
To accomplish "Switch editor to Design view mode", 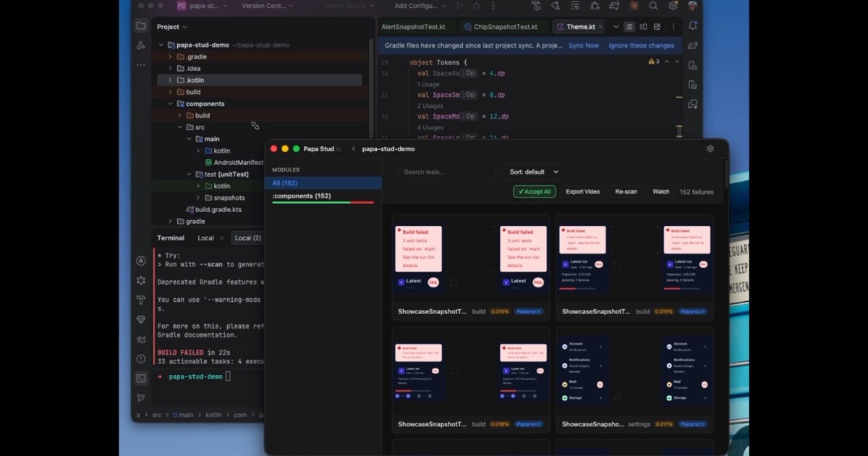I will [x=657, y=27].
